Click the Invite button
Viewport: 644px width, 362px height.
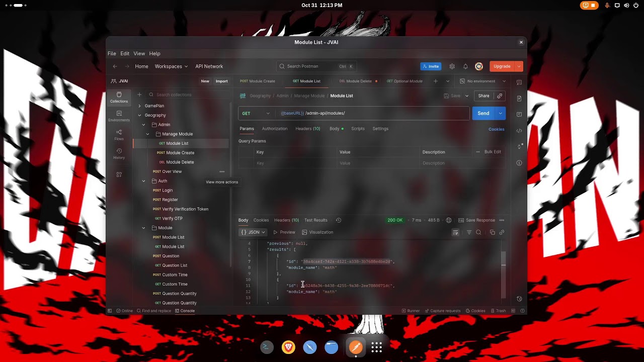point(431,66)
